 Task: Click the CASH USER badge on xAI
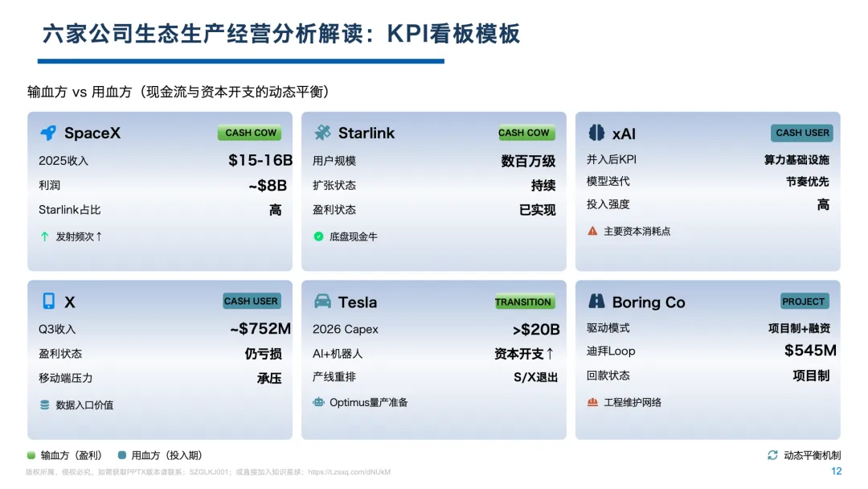[x=802, y=133]
